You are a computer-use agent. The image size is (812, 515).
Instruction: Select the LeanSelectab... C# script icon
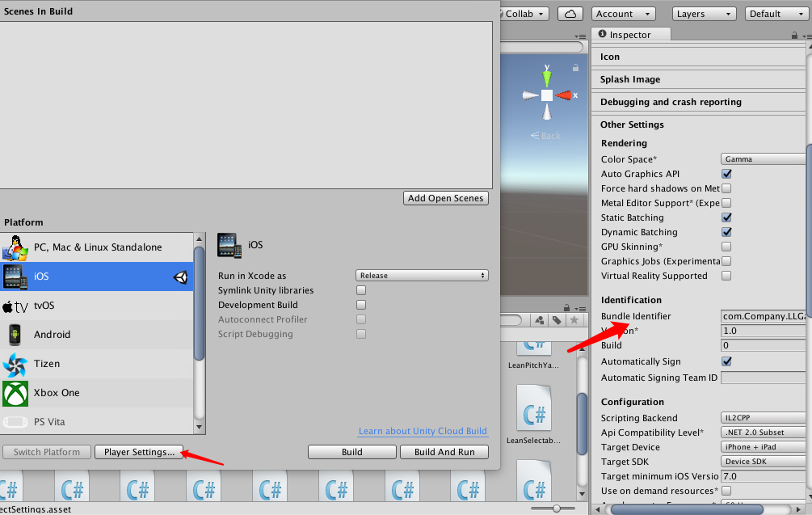534,409
